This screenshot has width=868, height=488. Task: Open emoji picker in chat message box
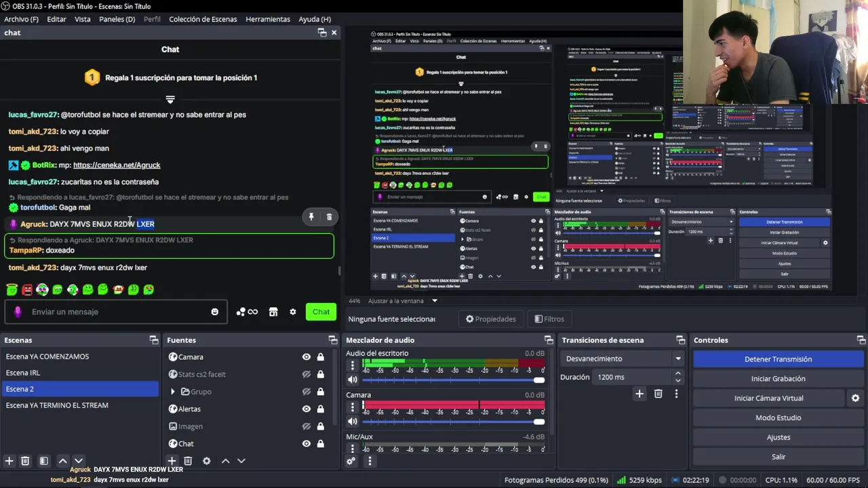(215, 312)
